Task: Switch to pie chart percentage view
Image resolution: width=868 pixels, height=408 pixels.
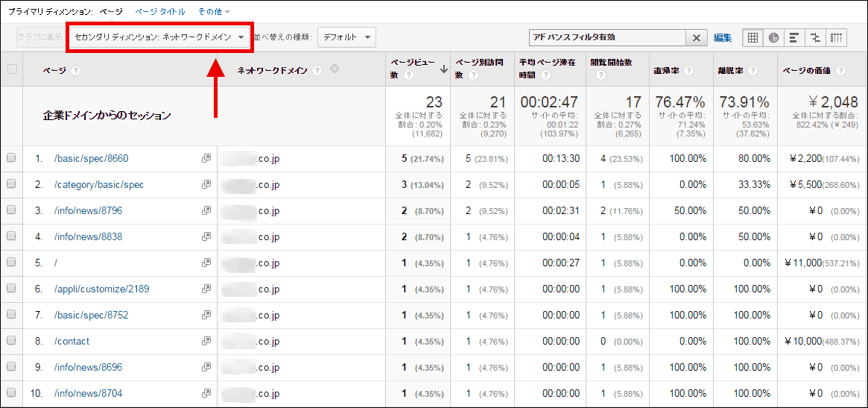Action: (773, 37)
